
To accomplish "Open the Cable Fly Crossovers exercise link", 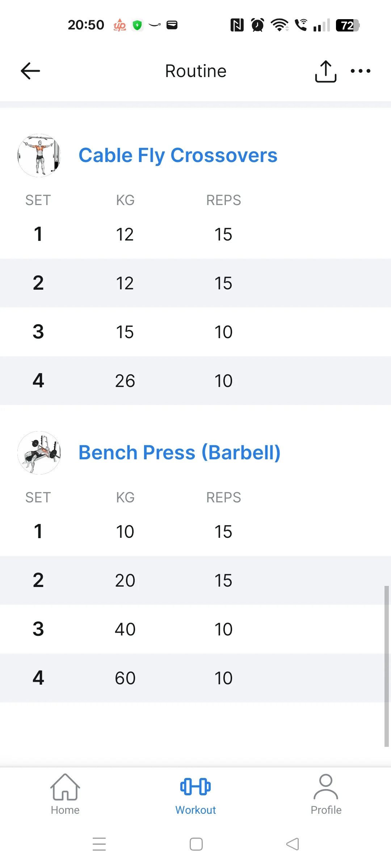I will 178,156.
